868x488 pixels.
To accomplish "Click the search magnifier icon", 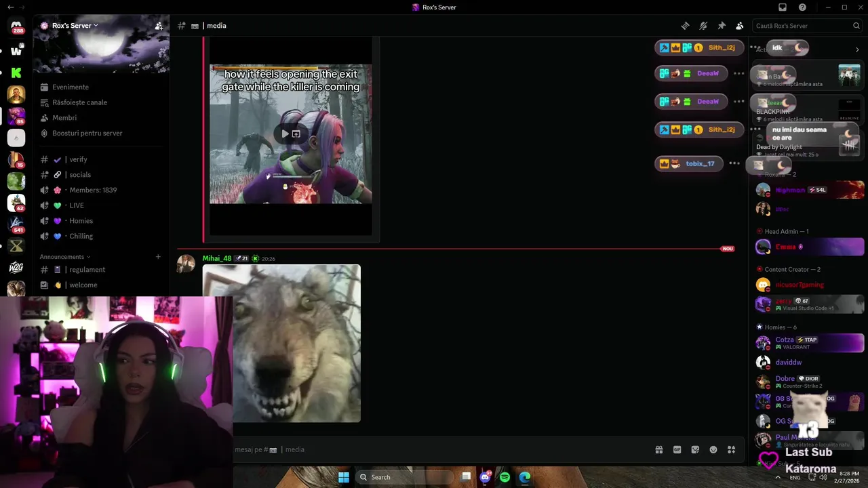I will 856,26.
